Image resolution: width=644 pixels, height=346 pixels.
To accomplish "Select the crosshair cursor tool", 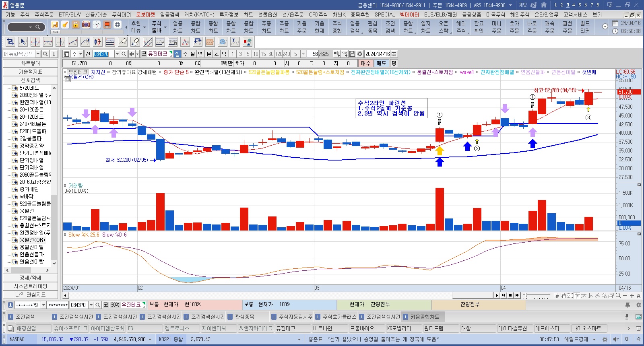I will pyautogui.click(x=35, y=42).
